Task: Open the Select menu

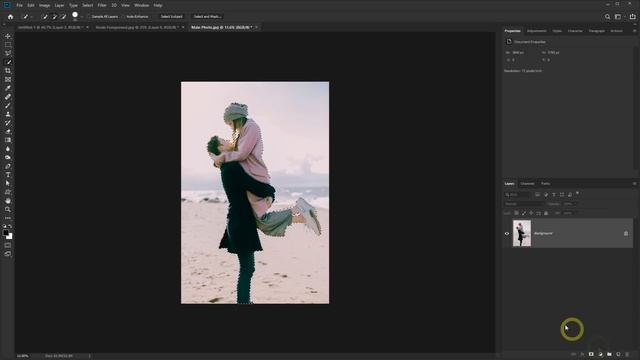Action: (x=87, y=5)
